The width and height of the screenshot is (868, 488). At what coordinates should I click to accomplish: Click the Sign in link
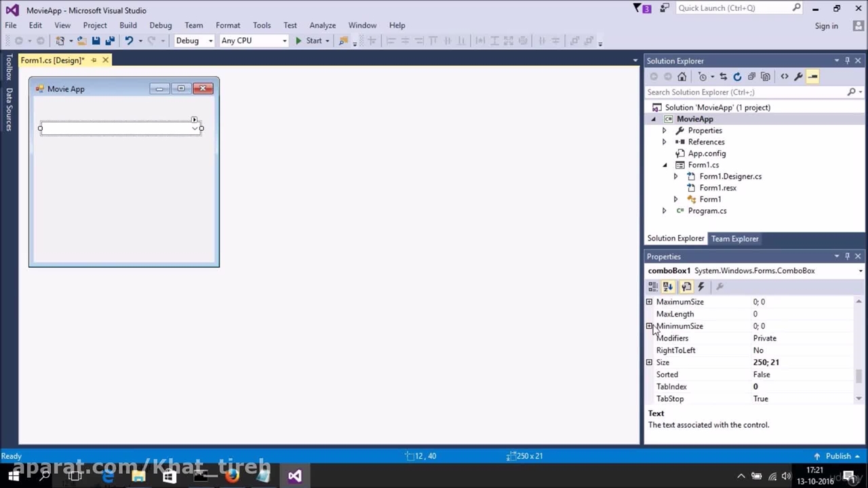pos(826,26)
